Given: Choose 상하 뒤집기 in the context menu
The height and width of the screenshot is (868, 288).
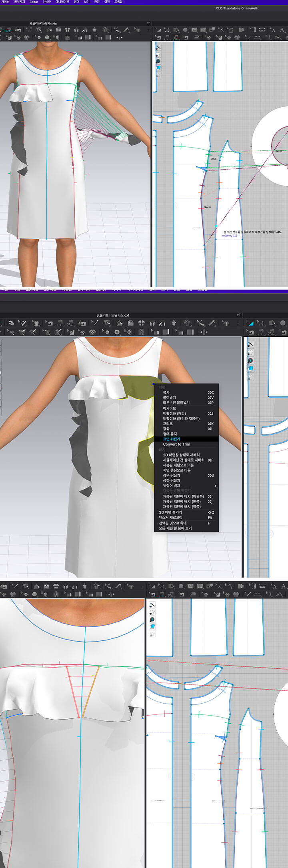Looking at the screenshot, I should (x=186, y=480).
